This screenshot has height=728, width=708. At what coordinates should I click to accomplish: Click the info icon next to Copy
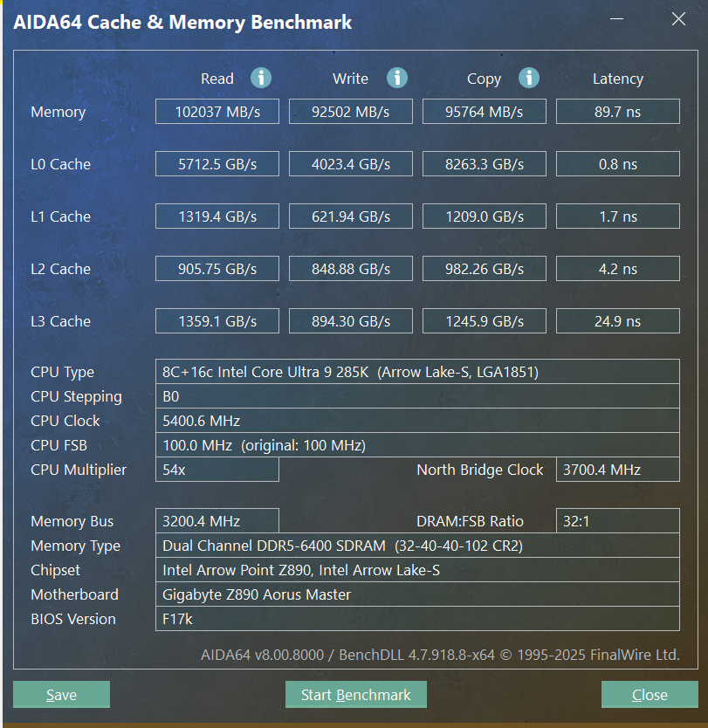coord(529,78)
